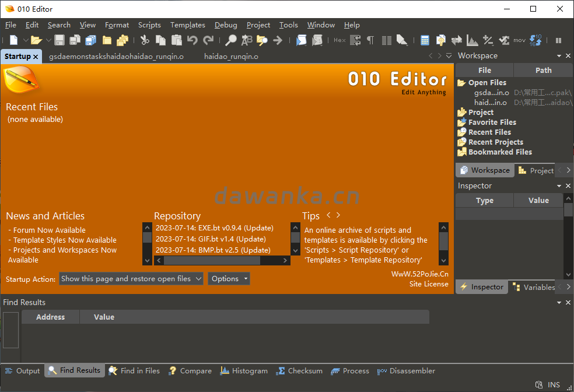Open the Scripts menu
This screenshot has width=574, height=392.
pyautogui.click(x=149, y=25)
